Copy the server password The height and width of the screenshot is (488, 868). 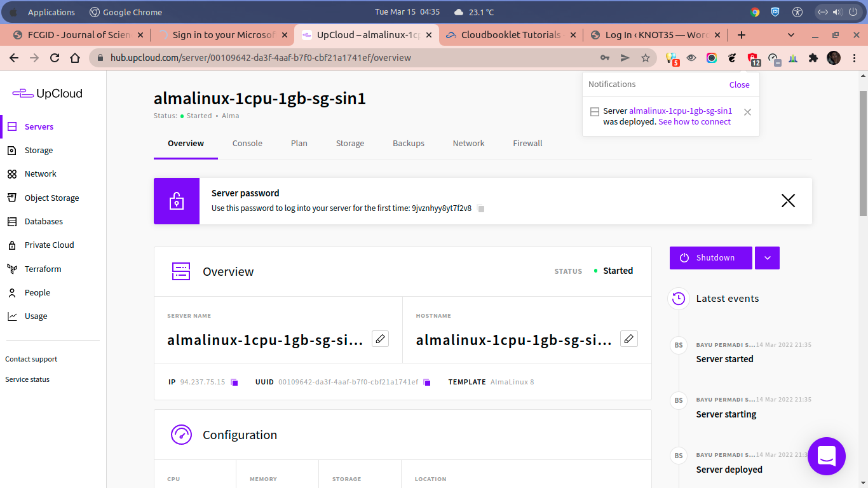tap(481, 208)
